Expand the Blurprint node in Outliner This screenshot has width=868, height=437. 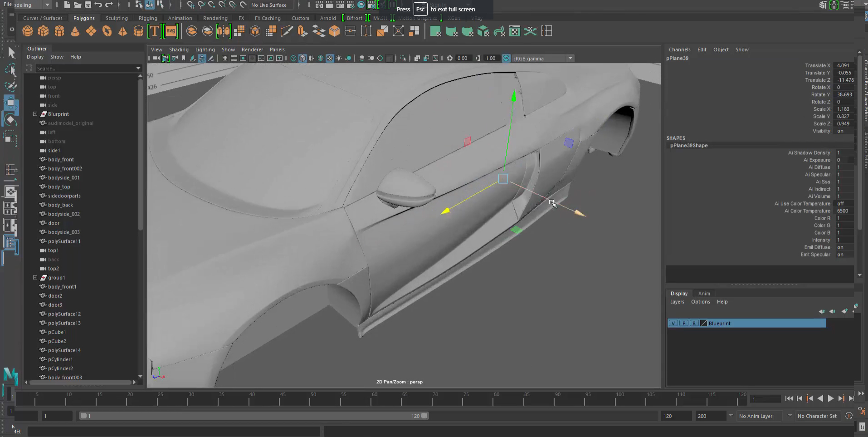pos(35,114)
